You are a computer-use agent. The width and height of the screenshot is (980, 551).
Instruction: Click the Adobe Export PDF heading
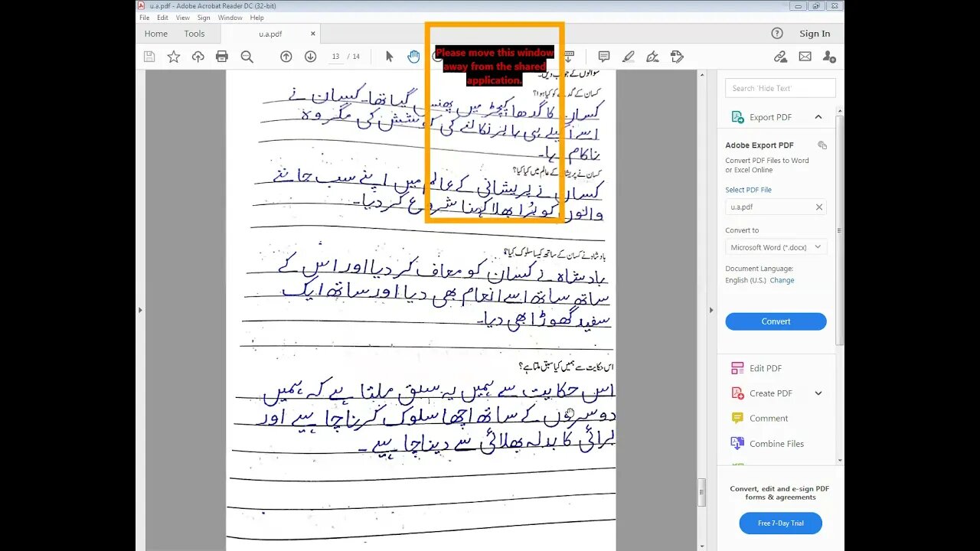click(x=759, y=145)
